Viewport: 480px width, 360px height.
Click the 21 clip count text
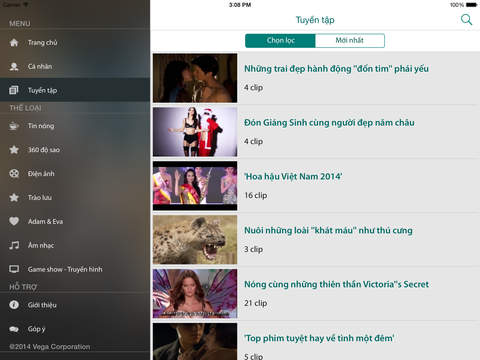pos(256,303)
